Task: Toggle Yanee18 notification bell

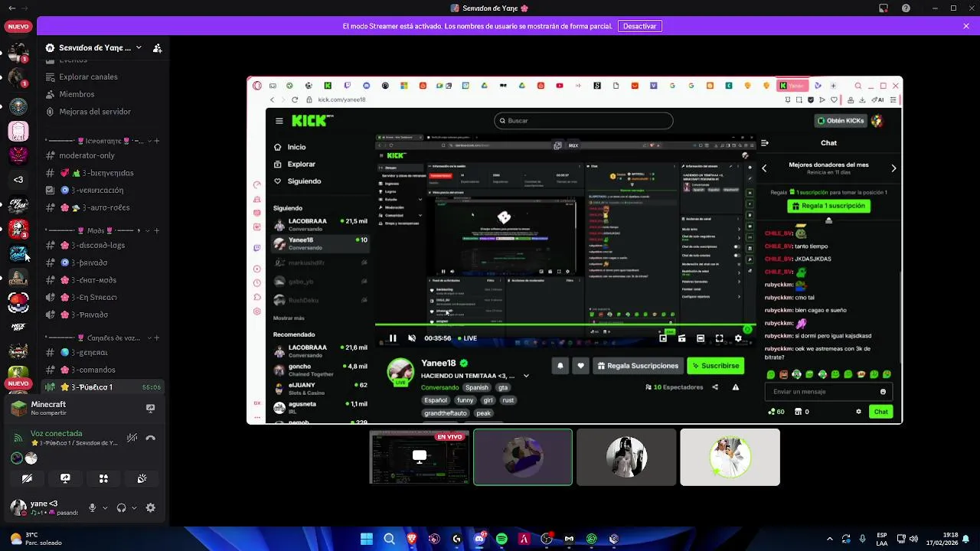Action: point(560,366)
